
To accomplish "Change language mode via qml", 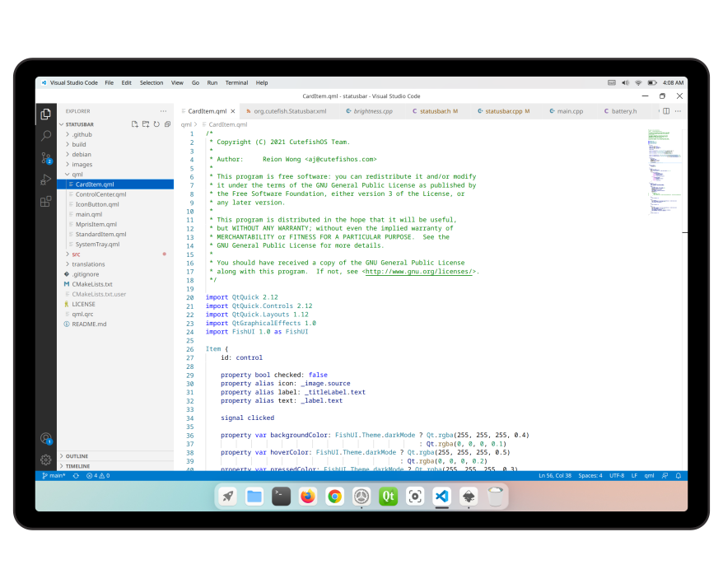I will pos(649,475).
